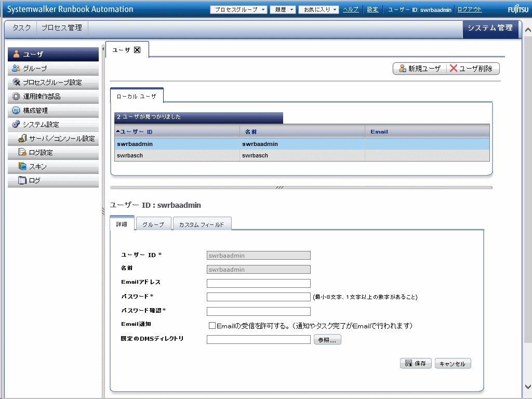Click the red X ユーザ削除 icon
Viewport: 532px width, 399px height.
click(x=453, y=68)
